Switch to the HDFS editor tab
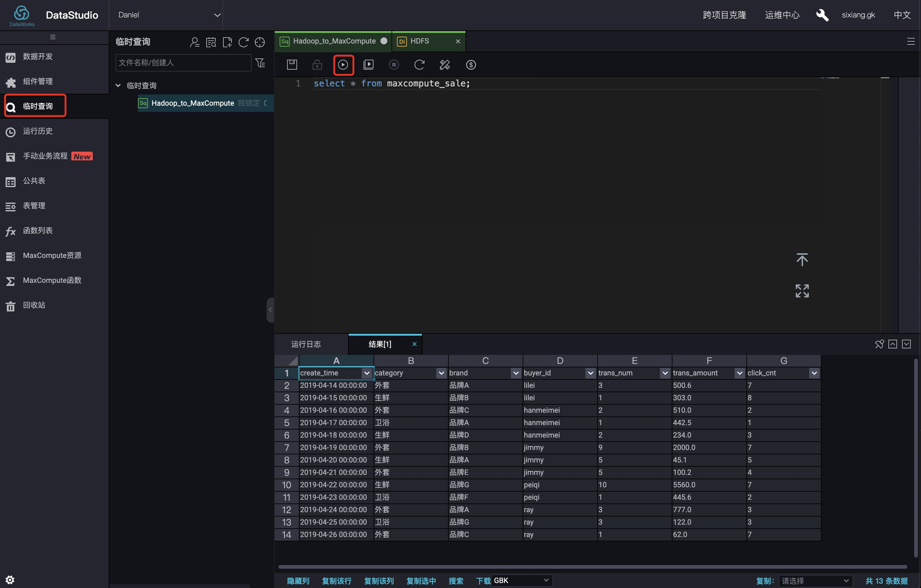921x588 pixels. [419, 41]
